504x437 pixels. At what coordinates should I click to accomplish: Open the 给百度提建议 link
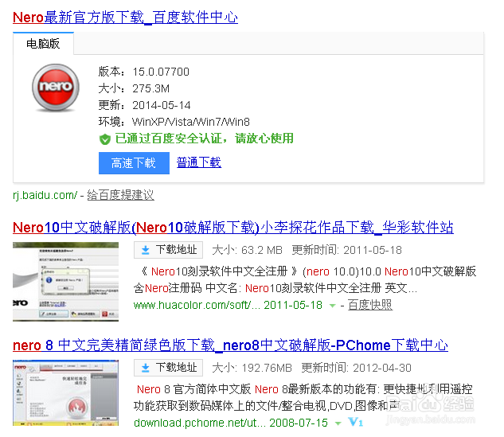tap(120, 195)
